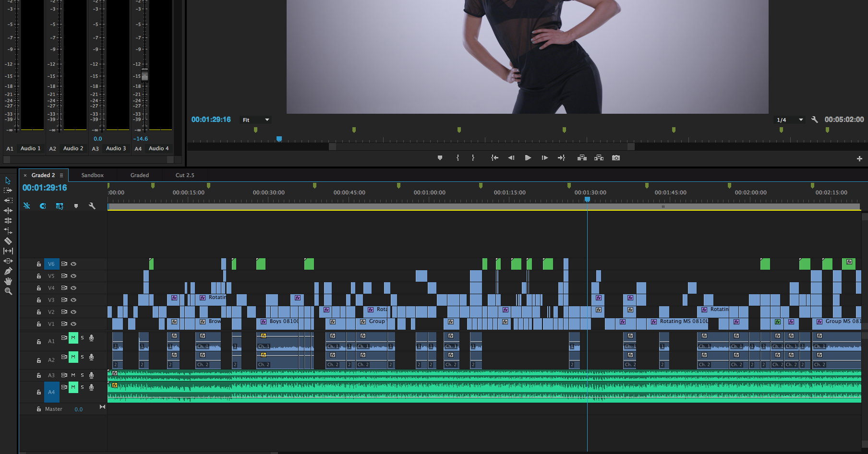The width and height of the screenshot is (868, 454).
Task: Choose the Ripple Edit tool
Action: 8,211
